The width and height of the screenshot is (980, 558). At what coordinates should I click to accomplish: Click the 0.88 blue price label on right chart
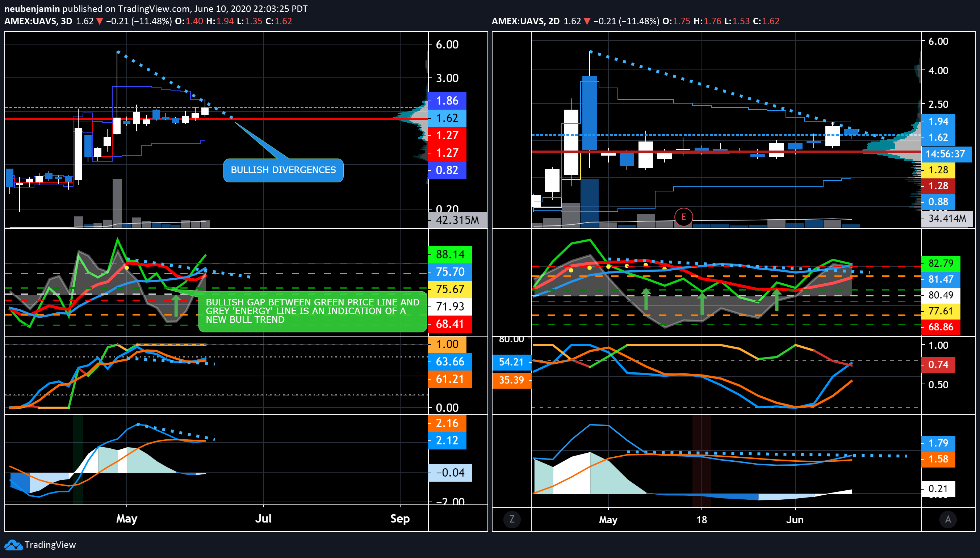[x=938, y=202]
